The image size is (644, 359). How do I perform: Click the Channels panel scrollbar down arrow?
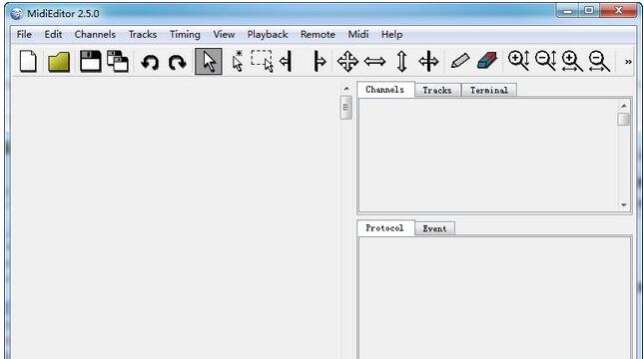624,204
